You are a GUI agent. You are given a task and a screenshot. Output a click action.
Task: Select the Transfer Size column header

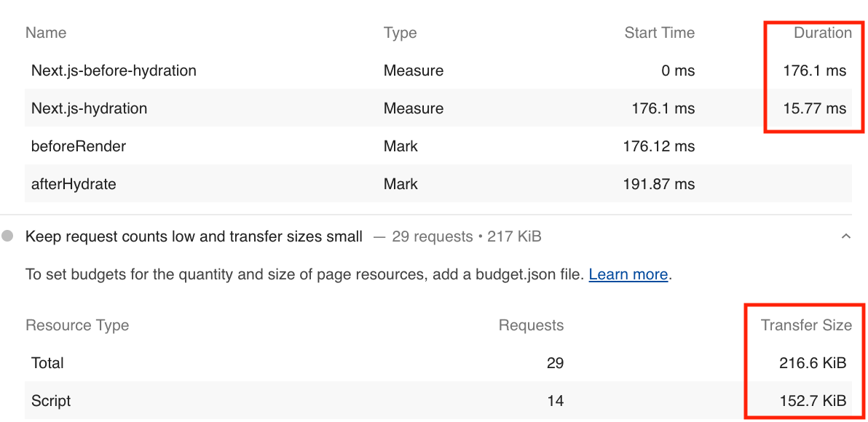806,325
